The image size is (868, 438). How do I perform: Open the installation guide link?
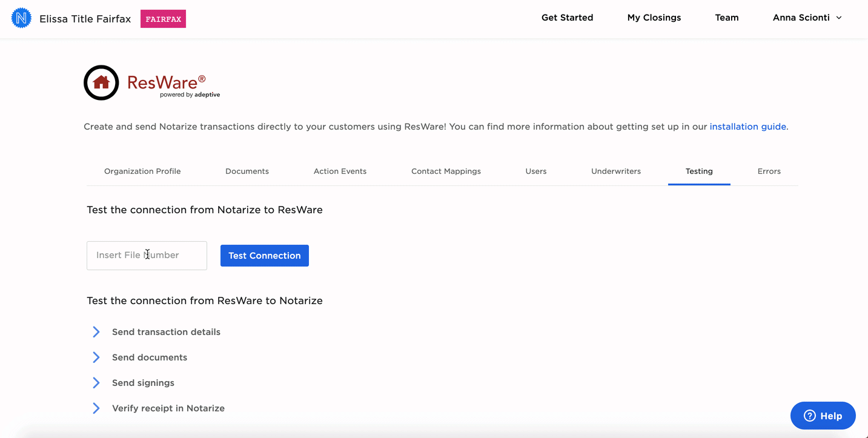pos(748,127)
